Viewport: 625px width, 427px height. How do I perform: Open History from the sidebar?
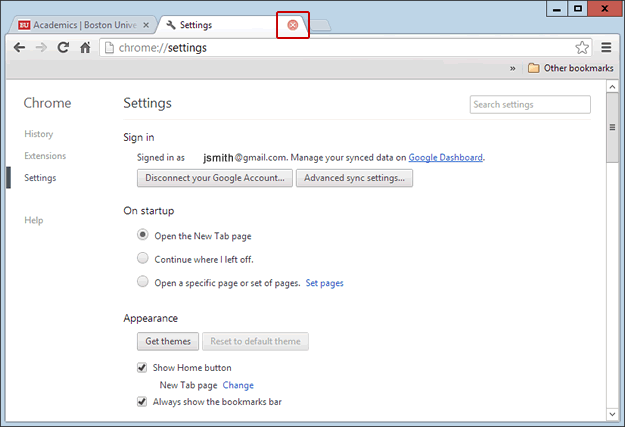[x=39, y=134]
